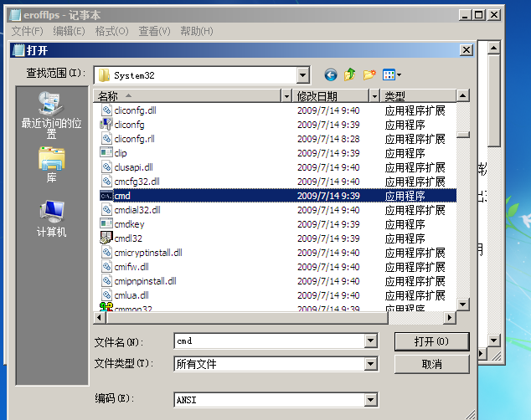
Task: Click file list scroll right arrow
Action: point(450,318)
